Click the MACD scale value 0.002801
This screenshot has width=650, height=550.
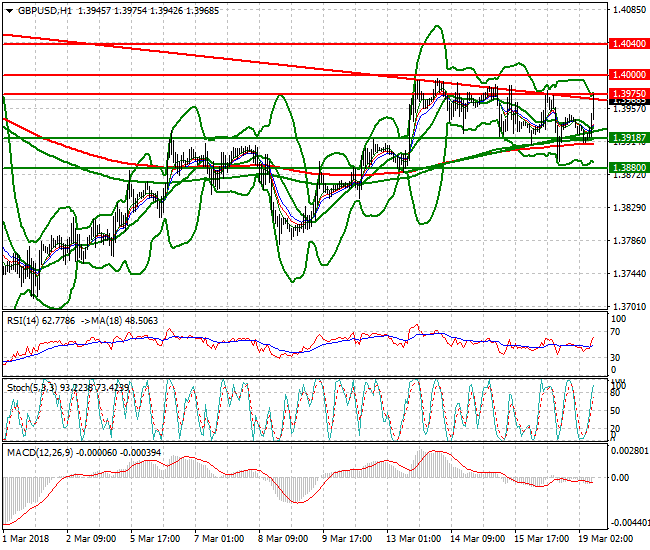click(x=630, y=451)
